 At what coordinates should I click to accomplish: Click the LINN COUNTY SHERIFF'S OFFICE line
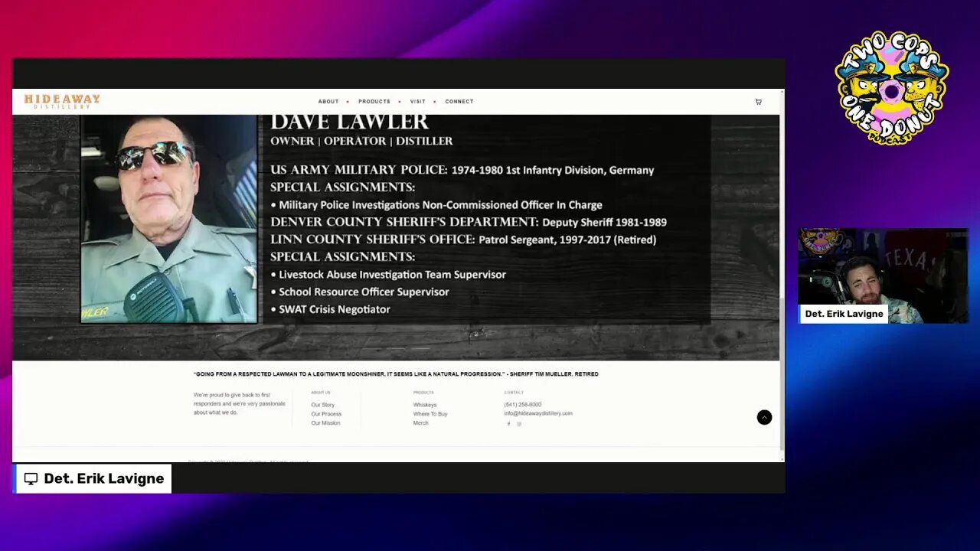click(463, 240)
